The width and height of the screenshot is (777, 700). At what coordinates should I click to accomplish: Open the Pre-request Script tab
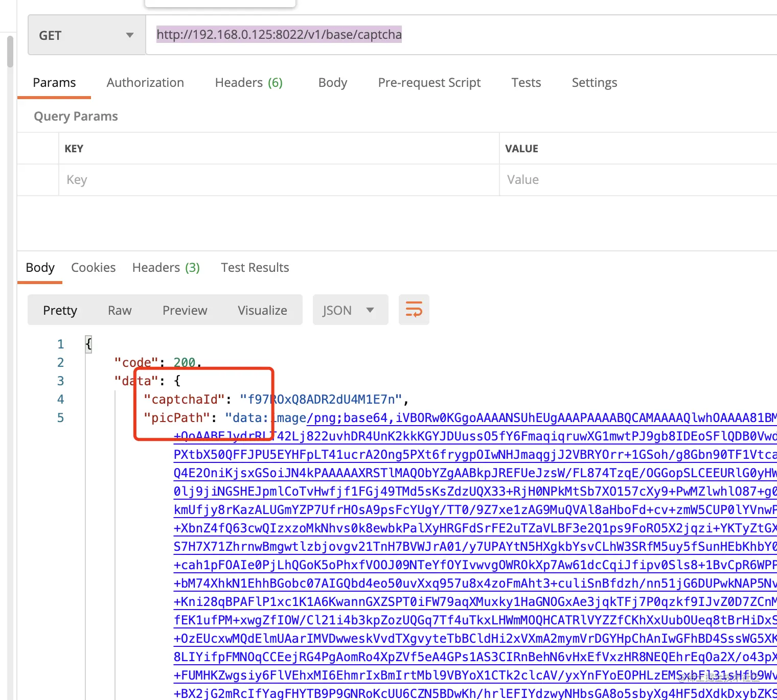point(429,83)
